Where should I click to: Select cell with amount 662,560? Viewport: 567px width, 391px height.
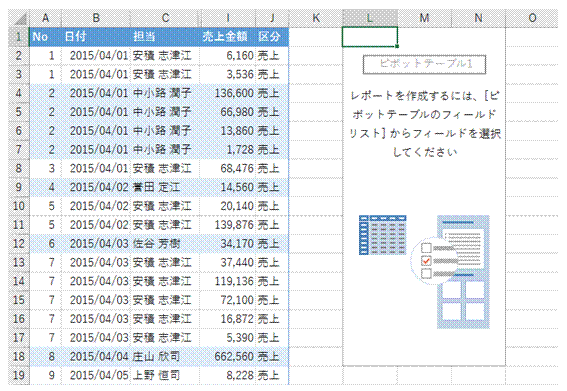228,357
